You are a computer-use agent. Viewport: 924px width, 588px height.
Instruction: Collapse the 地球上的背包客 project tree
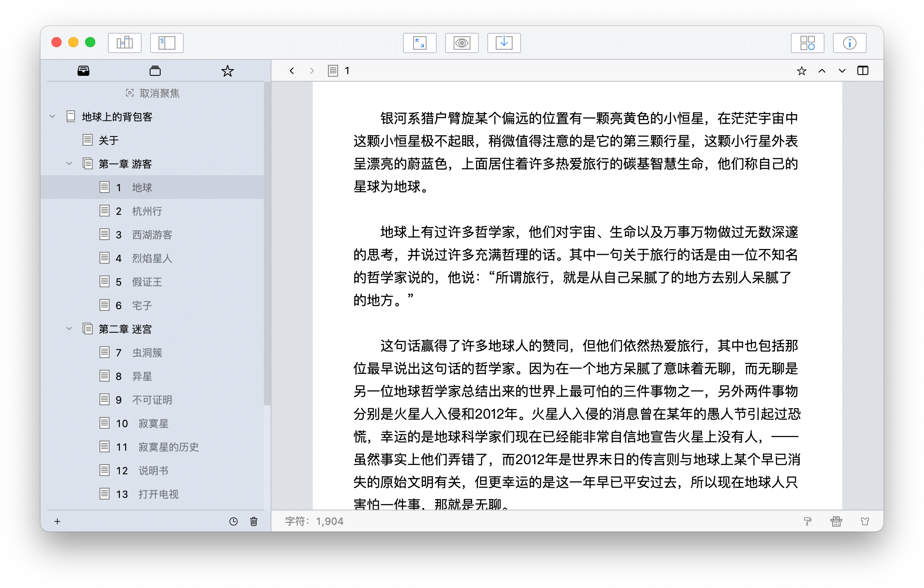click(x=52, y=116)
